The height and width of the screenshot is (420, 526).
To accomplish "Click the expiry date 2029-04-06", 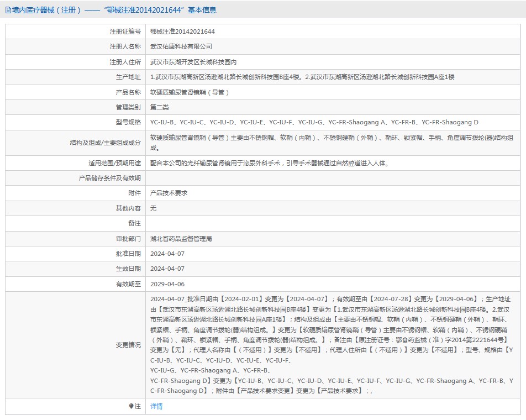I will pyautogui.click(x=167, y=283).
